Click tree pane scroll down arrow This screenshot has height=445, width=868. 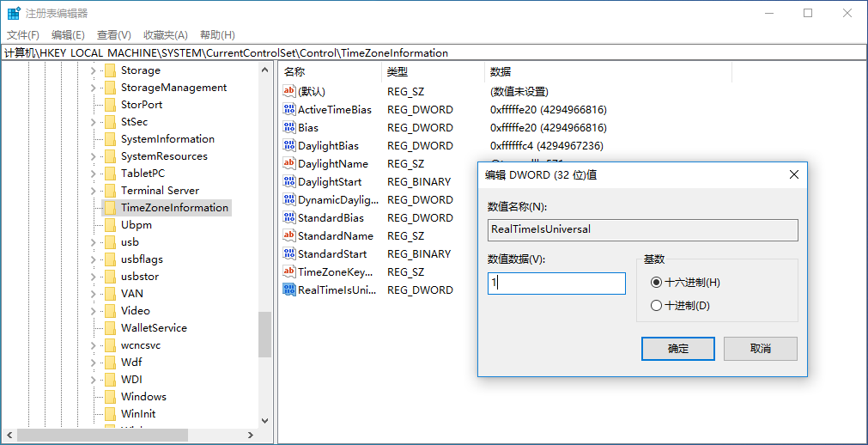click(x=264, y=421)
